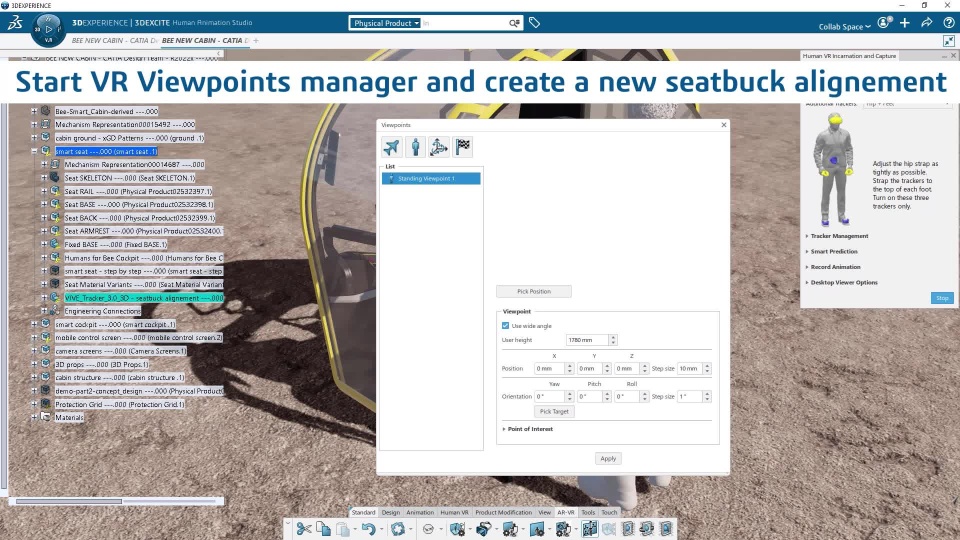Viewport: 960px width, 540px height.
Task: Select VIVE_Tracker seatbuck alignement tree item
Action: pyautogui.click(x=144, y=298)
